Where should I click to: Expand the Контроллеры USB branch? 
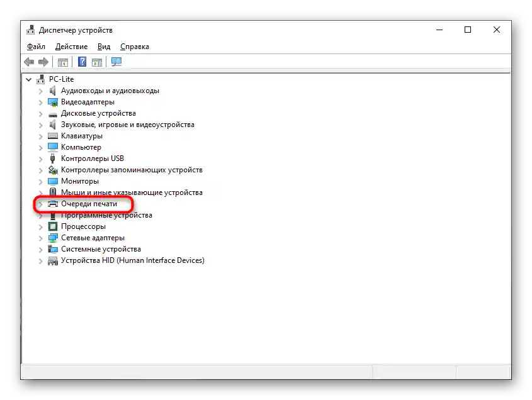[x=41, y=159]
